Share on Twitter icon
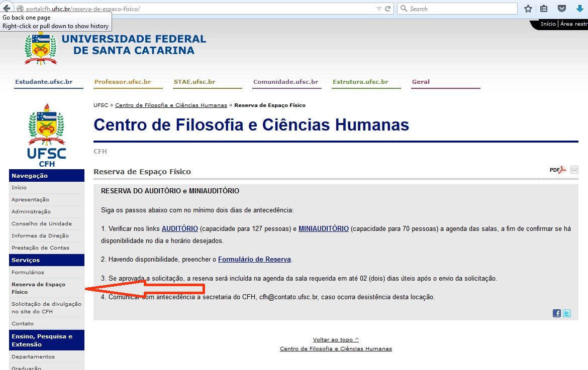Screen dimensions: 588x370 click(x=566, y=313)
